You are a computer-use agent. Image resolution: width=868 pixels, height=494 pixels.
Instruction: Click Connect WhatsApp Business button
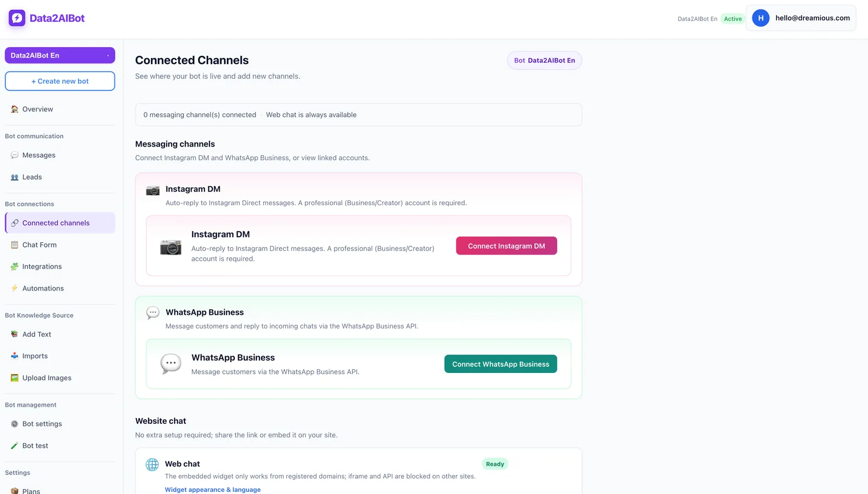[x=501, y=364]
